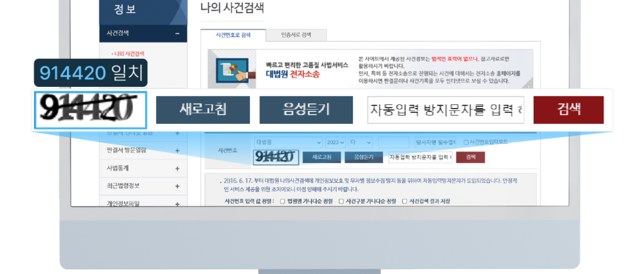Click the red 검색 button in the enlarged callout

(569, 110)
